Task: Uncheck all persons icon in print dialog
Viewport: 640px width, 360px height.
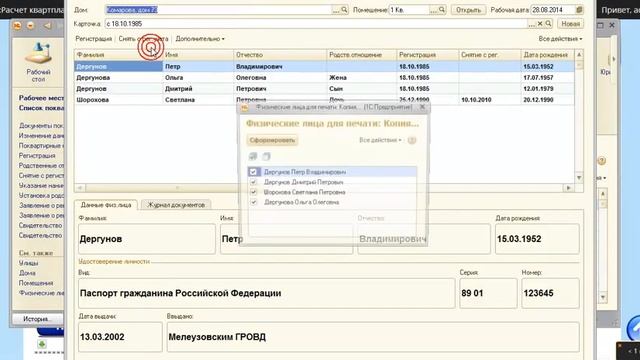Action: click(x=267, y=156)
